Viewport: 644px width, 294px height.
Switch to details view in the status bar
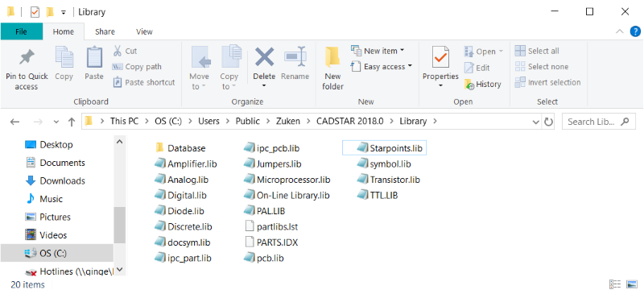tap(615, 284)
